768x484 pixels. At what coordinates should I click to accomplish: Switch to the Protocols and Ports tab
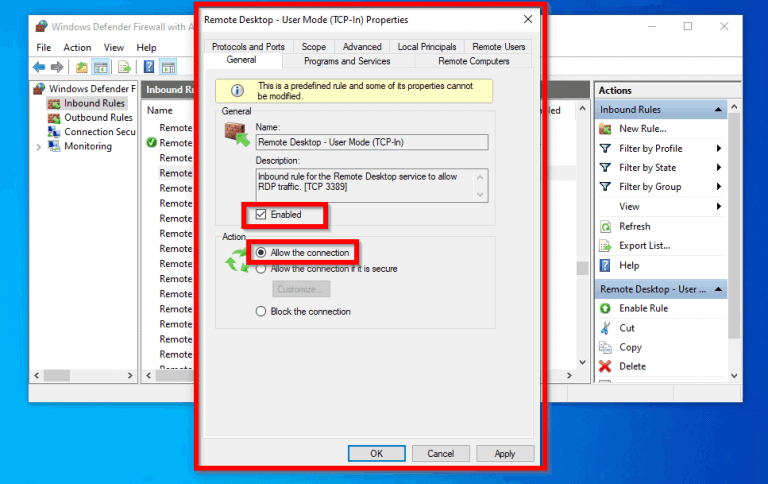point(248,46)
